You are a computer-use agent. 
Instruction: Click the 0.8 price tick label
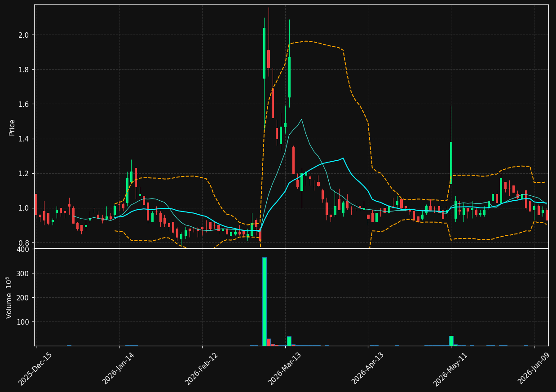pyautogui.click(x=24, y=242)
